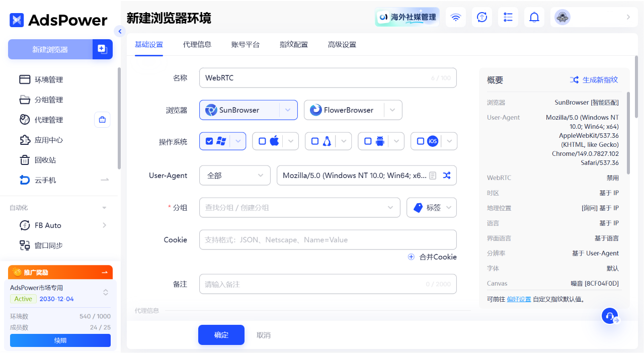Open User-Agent list document icon
644x353 pixels.
coord(433,175)
